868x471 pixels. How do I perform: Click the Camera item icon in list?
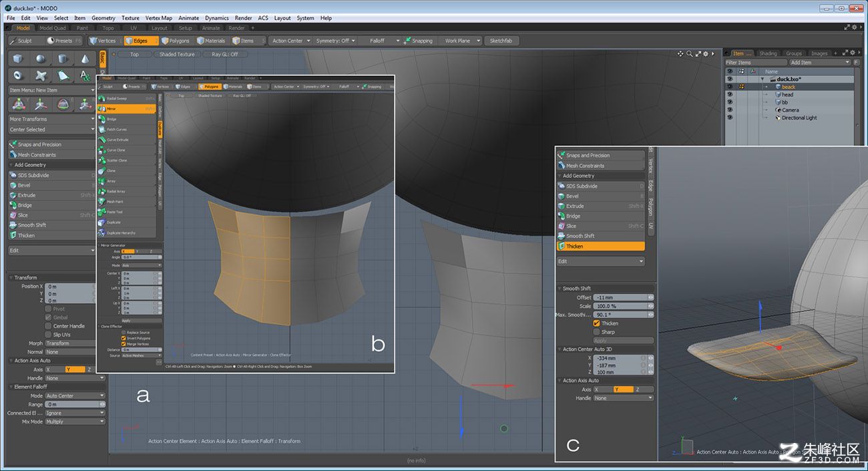click(778, 110)
